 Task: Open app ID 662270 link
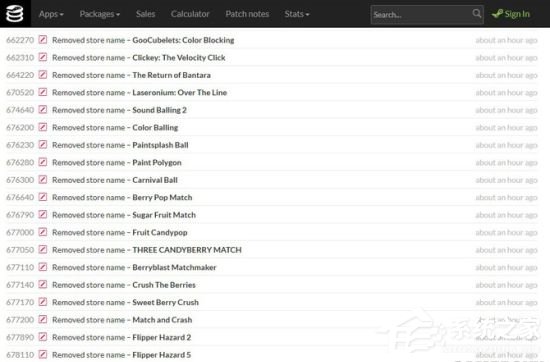20,40
